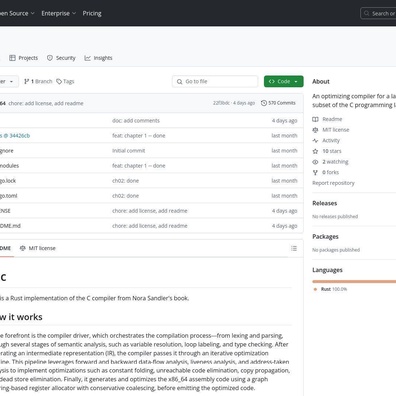This screenshot has width=396, height=396.
Task: View the 1 Branch link
Action: click(38, 81)
